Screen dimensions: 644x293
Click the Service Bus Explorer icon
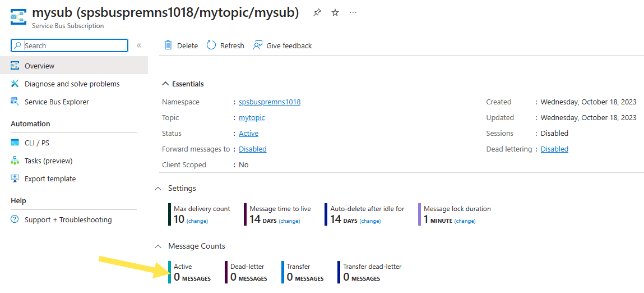[x=15, y=102]
